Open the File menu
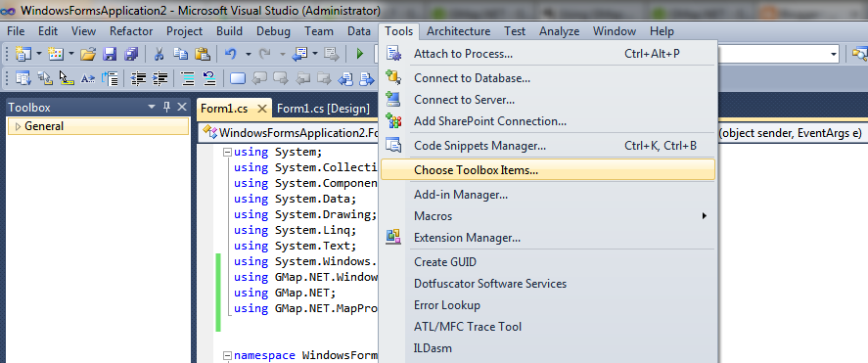868x363 pixels. (16, 31)
